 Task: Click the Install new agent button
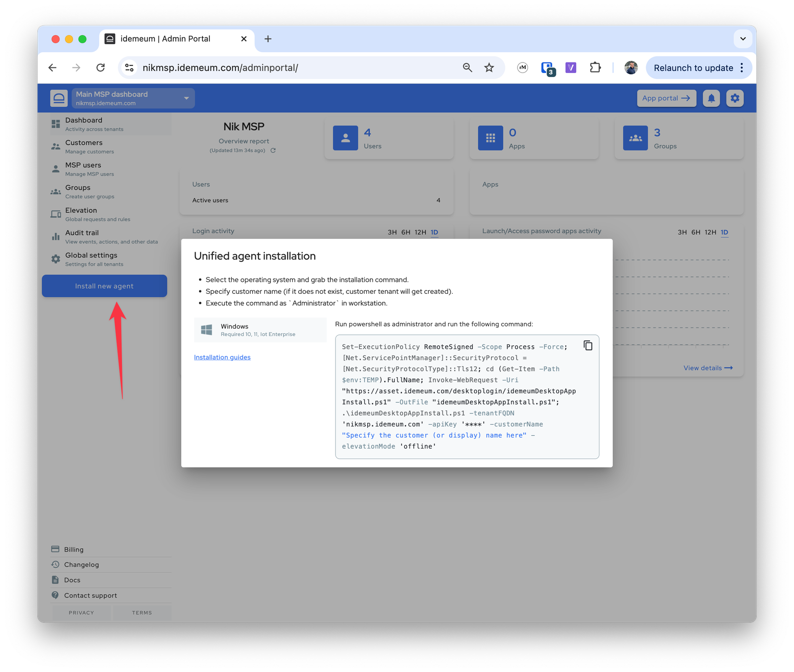104,286
